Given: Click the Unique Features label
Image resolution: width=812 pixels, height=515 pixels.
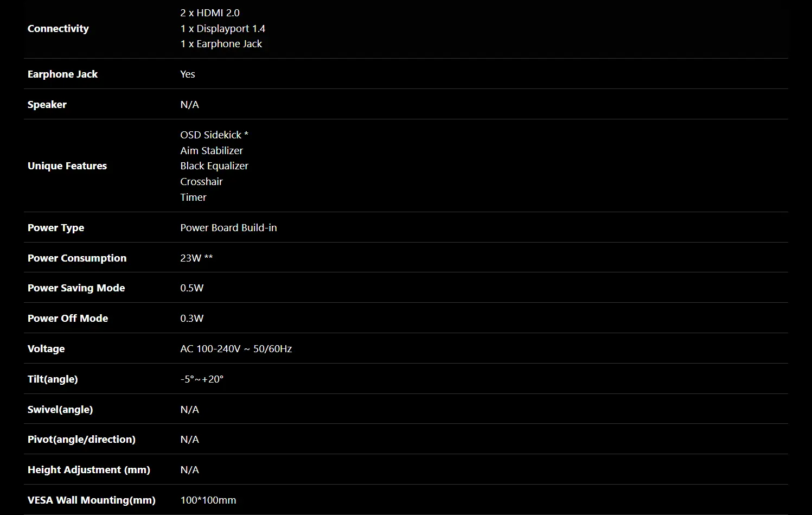Looking at the screenshot, I should coord(67,166).
